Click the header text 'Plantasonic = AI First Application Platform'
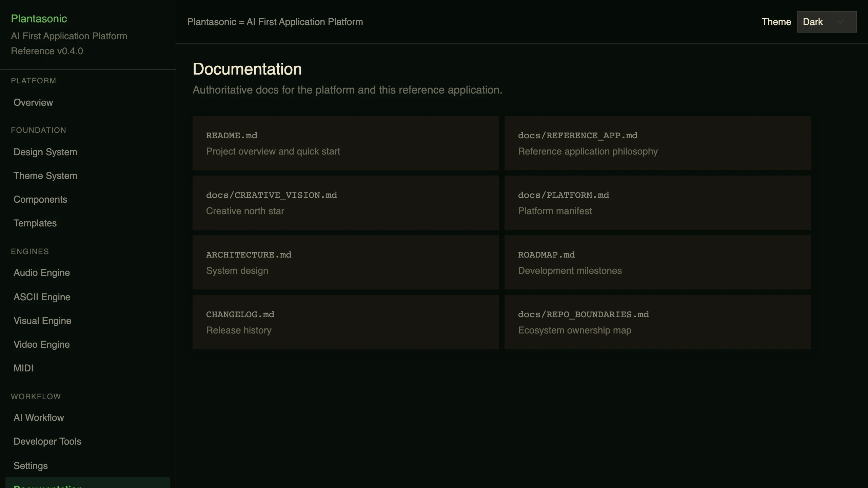Image resolution: width=868 pixels, height=488 pixels. [x=275, y=22]
